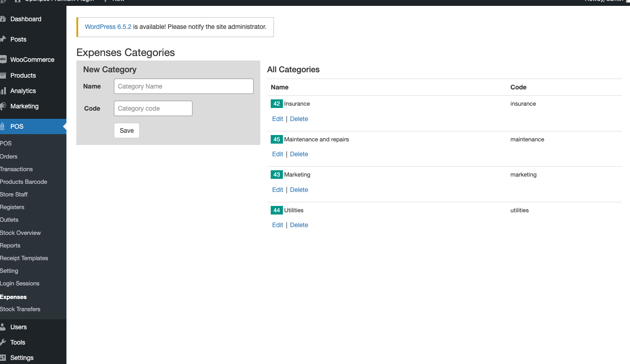
Task: Open the Receipt Templates submenu item
Action: click(x=24, y=258)
